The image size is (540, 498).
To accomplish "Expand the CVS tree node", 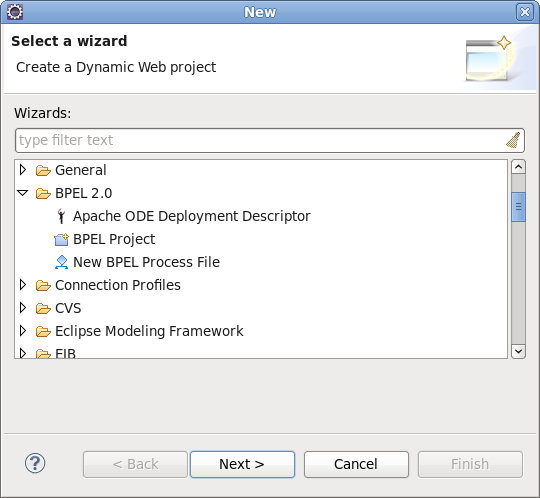I will pos(23,308).
